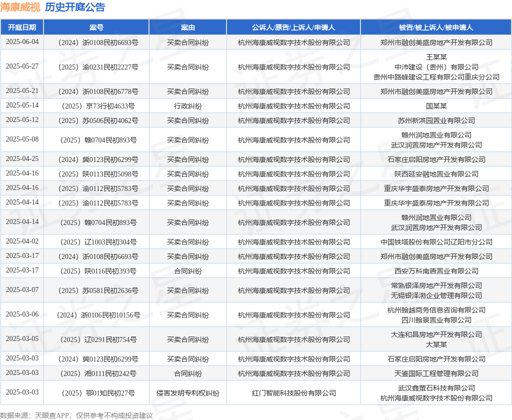Click defendant 天鉴国际工程管理有限公司
Screen dimensions: 512x420
coord(436,373)
